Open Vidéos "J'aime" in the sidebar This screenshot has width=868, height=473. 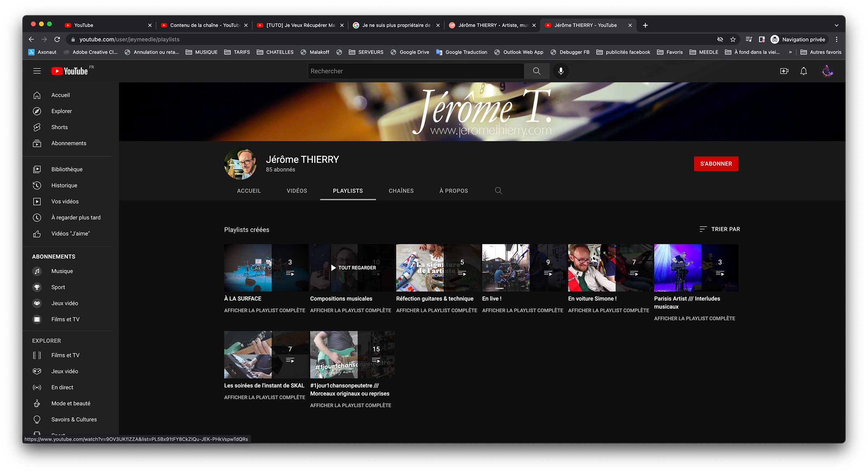point(71,233)
